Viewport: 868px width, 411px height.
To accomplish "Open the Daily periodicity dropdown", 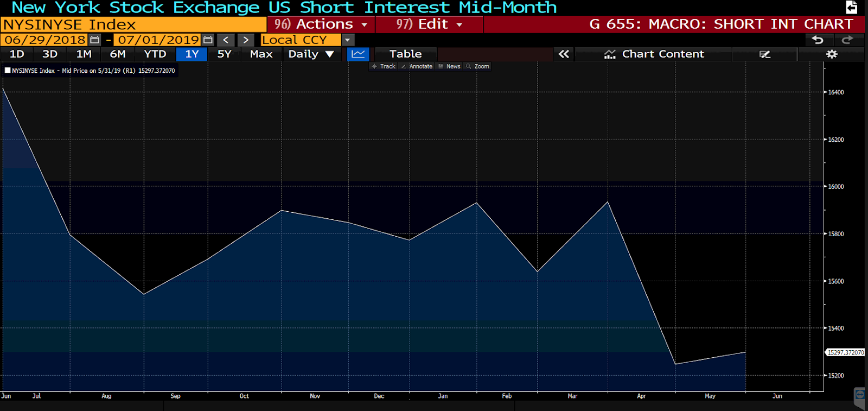I will [x=311, y=54].
